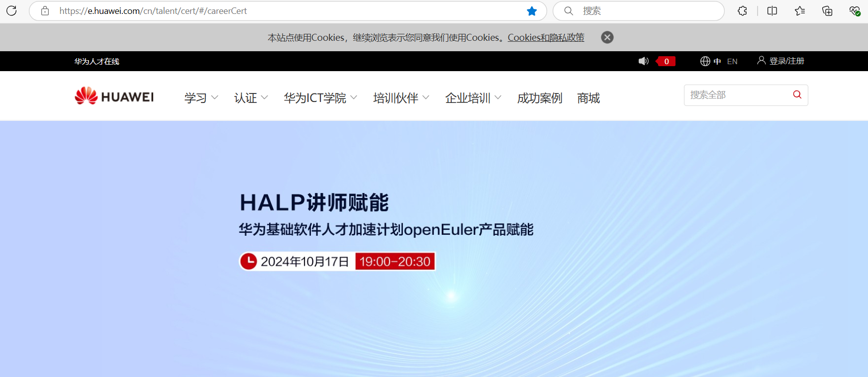Dismiss the Cookies notice with X icon
868x377 pixels.
tap(607, 37)
